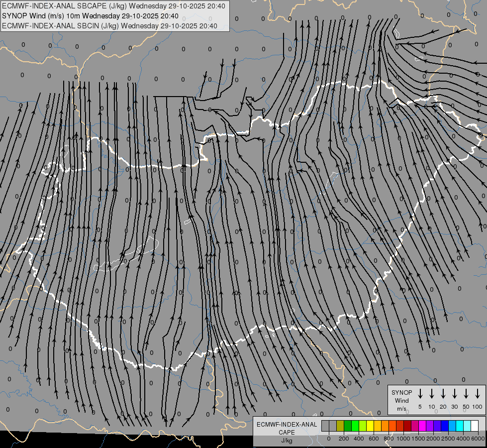Screen dimensions: 487x448
Task: Click the '400' tick label on CAPE scale
Action: 359,439
